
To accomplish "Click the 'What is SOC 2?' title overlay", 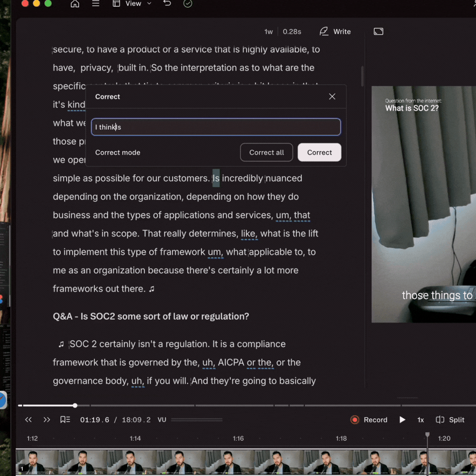I will click(412, 109).
